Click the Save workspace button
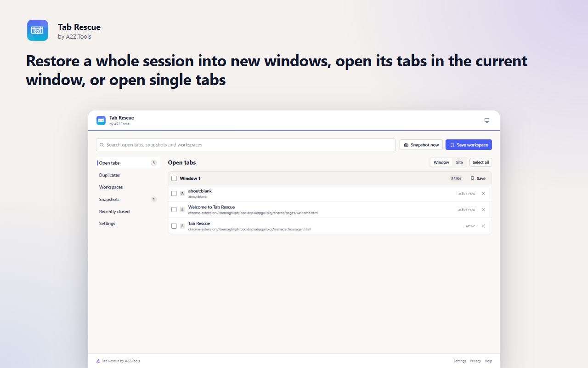 tap(469, 145)
